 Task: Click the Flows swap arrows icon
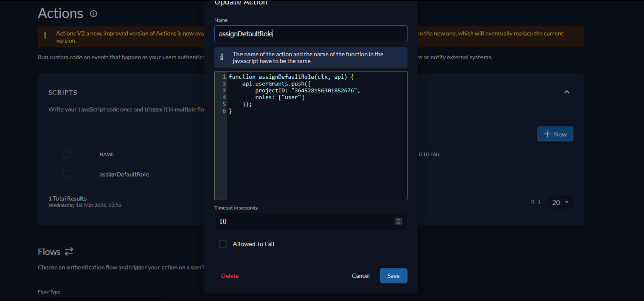pyautogui.click(x=69, y=251)
